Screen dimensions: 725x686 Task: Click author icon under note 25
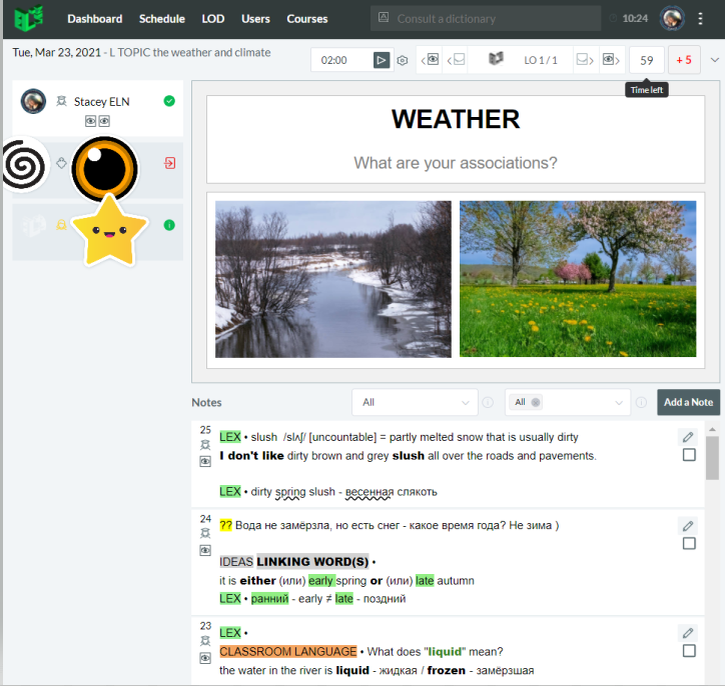click(x=205, y=445)
